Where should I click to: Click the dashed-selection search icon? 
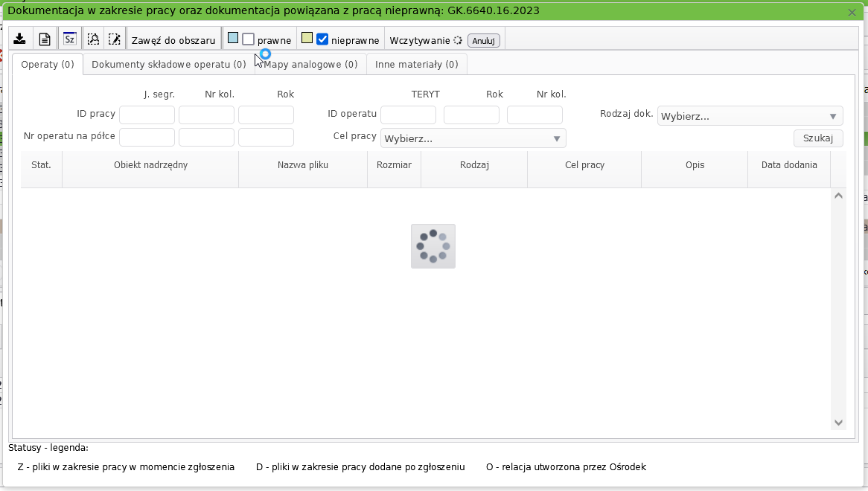[x=93, y=39]
